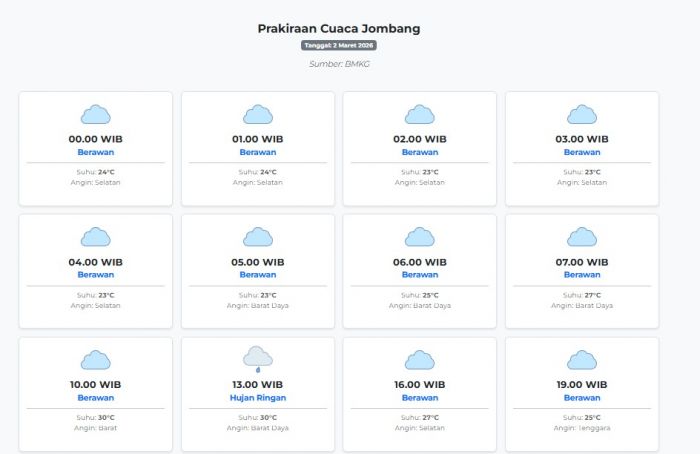Screen dimensions: 700x454
Task: Click the cloud icon on 07.00 WIB card
Action: click(582, 237)
